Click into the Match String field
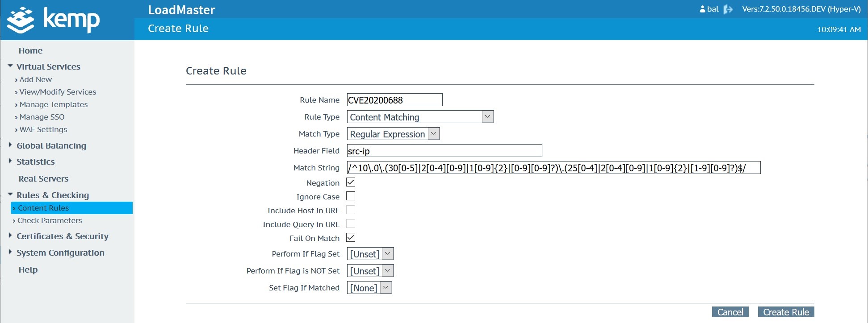868x323 pixels. click(x=553, y=168)
